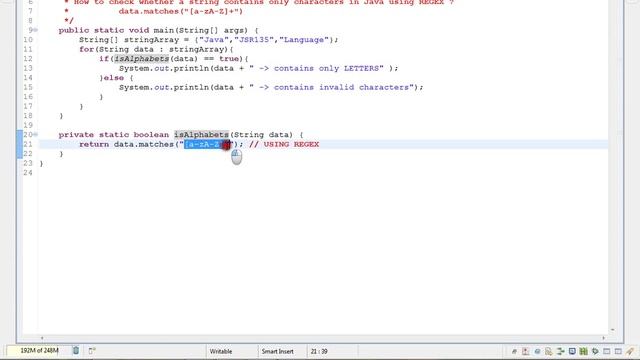Viewport: 640px width, 360px height.
Task: Run the garbage collector trash icon
Action: tap(76, 350)
